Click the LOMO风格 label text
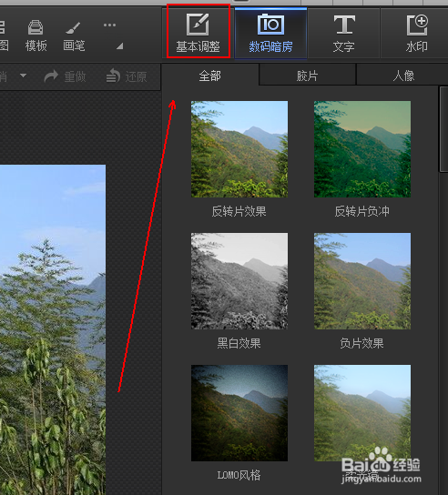The width and height of the screenshot is (448, 495). pyautogui.click(x=239, y=475)
